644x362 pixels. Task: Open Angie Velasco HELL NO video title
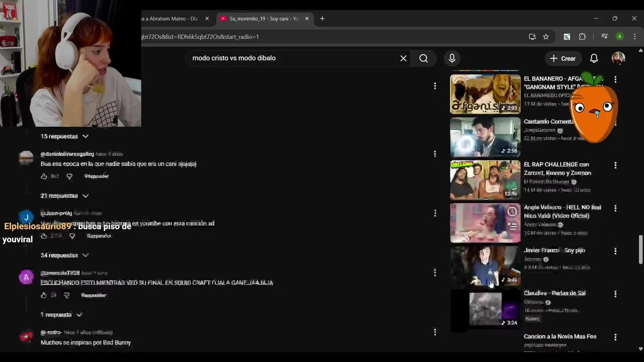pos(562,211)
